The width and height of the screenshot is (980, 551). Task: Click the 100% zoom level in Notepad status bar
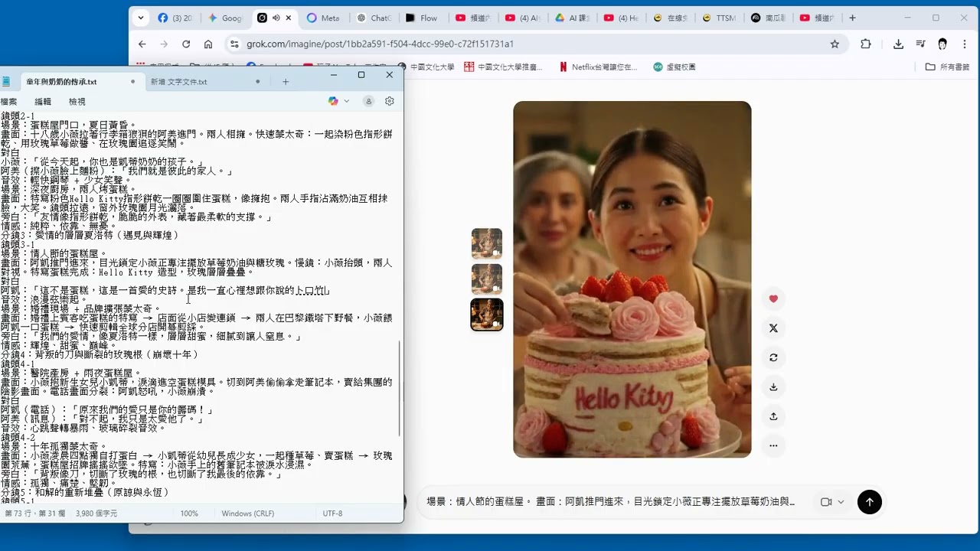[189, 514]
